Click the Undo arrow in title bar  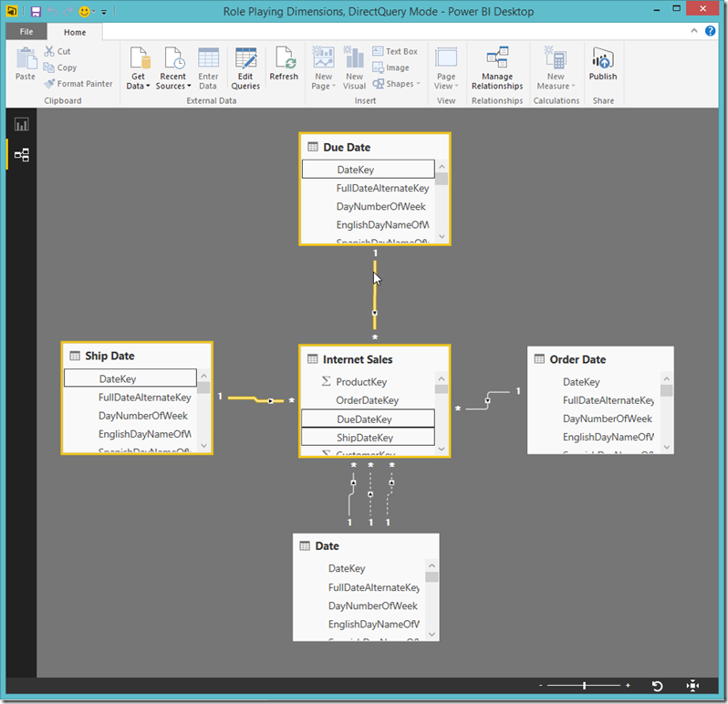52,11
